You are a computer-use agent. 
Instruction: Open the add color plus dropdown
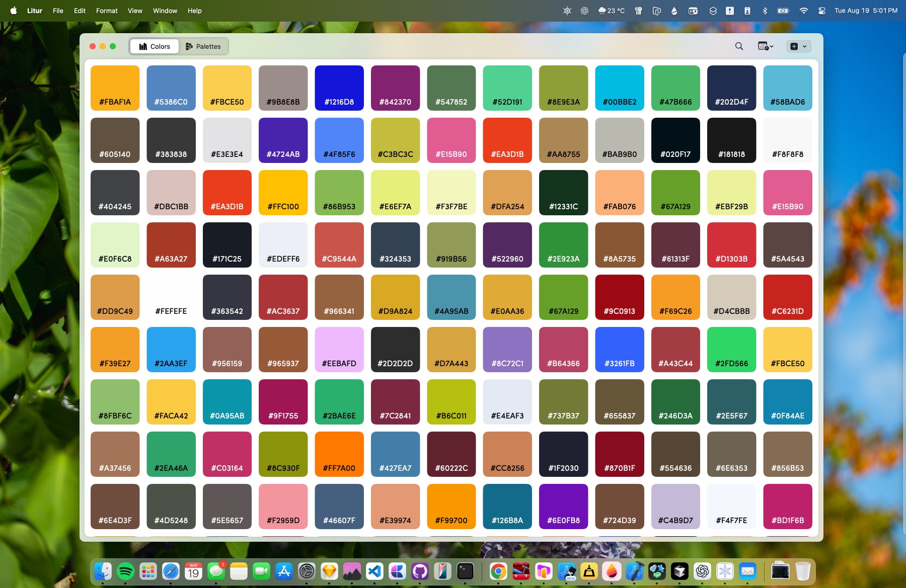(798, 46)
